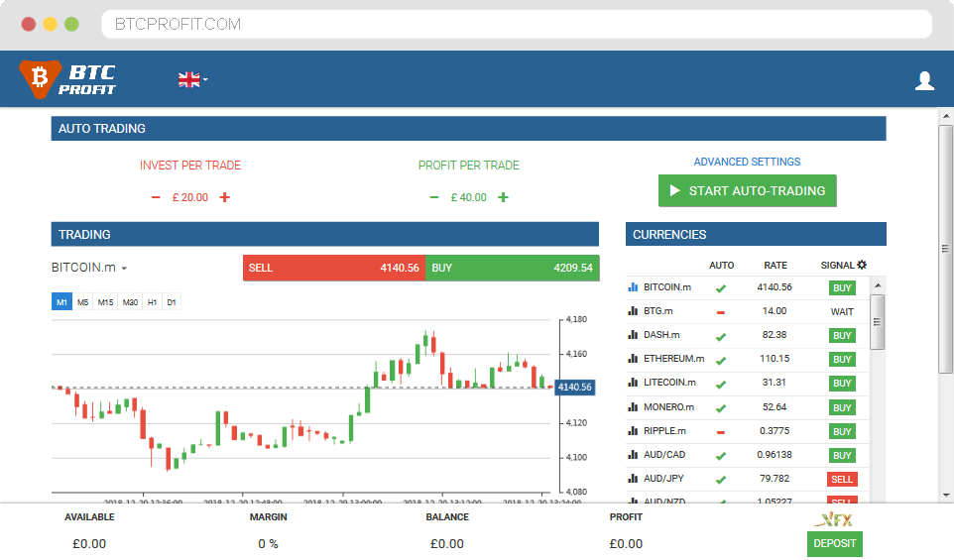The width and height of the screenshot is (954, 560).
Task: Toggle auto trading for RIPPLE.m
Action: tap(721, 432)
